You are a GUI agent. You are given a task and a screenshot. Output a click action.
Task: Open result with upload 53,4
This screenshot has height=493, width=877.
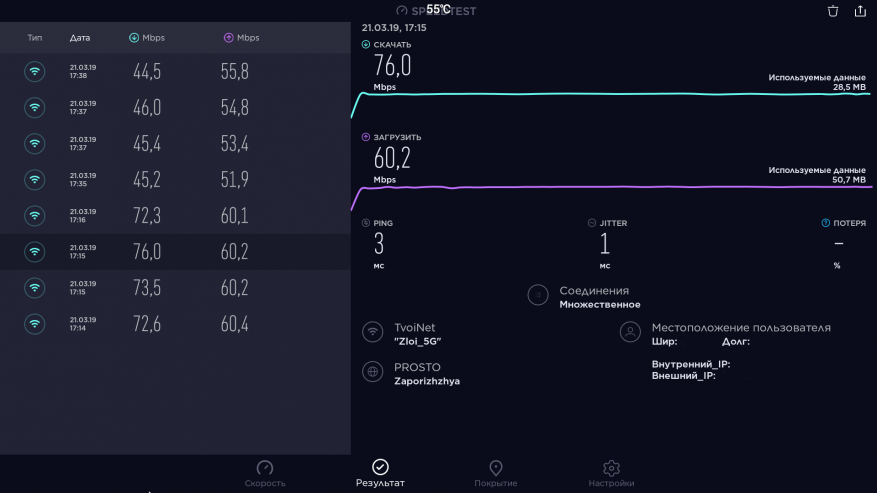click(x=175, y=144)
